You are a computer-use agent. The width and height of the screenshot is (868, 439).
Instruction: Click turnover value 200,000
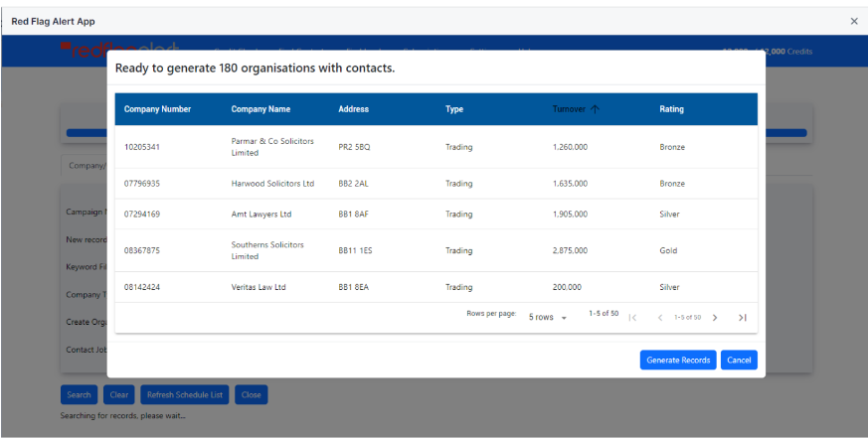point(567,287)
